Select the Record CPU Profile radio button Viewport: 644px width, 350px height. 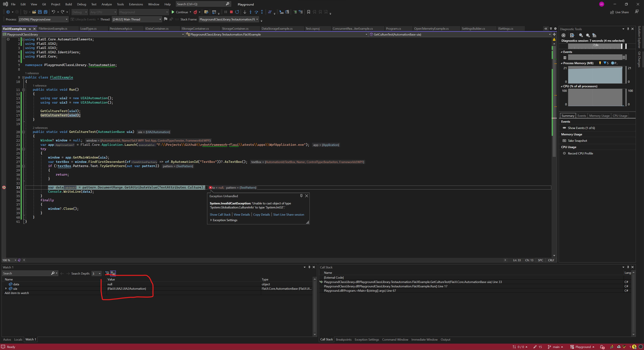(564, 153)
